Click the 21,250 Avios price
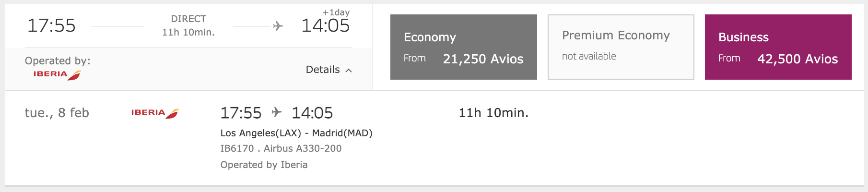 pos(483,59)
